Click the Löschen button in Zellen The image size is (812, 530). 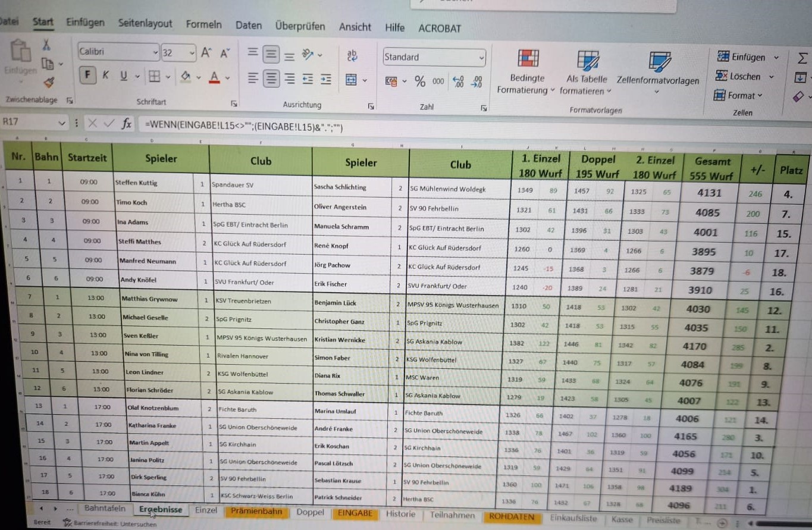pos(745,77)
